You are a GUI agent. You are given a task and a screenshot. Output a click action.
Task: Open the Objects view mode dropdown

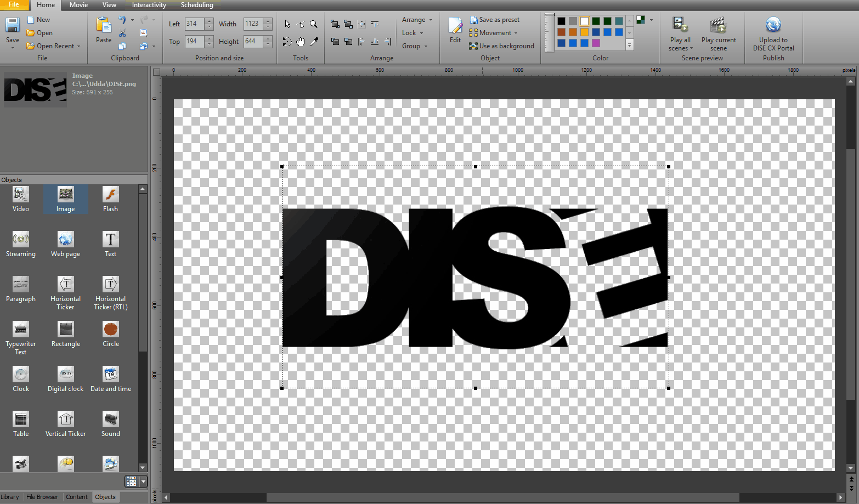[x=143, y=482]
